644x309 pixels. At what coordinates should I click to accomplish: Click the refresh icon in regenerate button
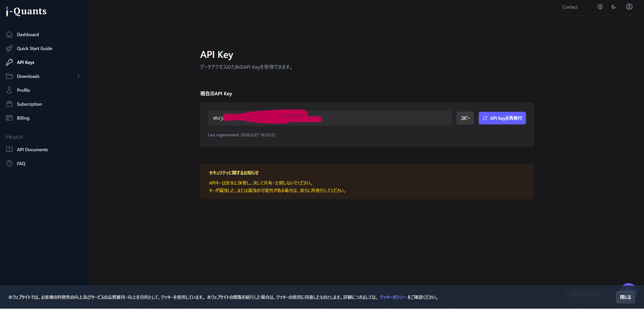pos(485,118)
